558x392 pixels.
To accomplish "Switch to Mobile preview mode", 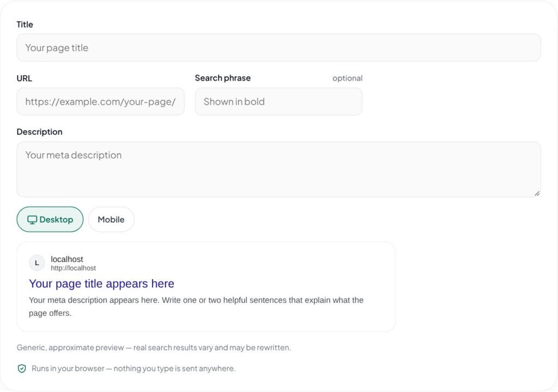I will coord(111,219).
